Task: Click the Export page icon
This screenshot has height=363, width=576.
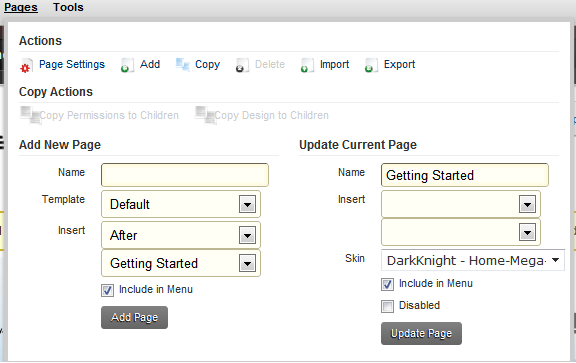Action: pyautogui.click(x=371, y=65)
